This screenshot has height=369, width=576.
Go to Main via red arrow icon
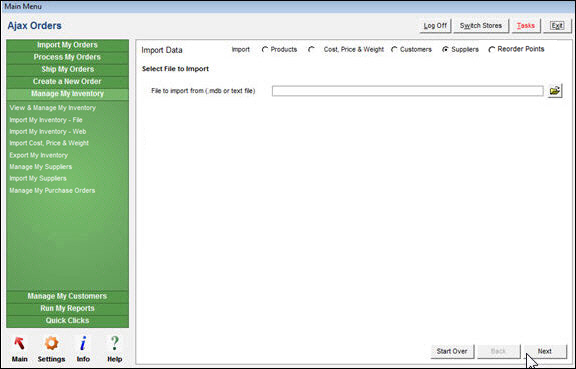[19, 349]
